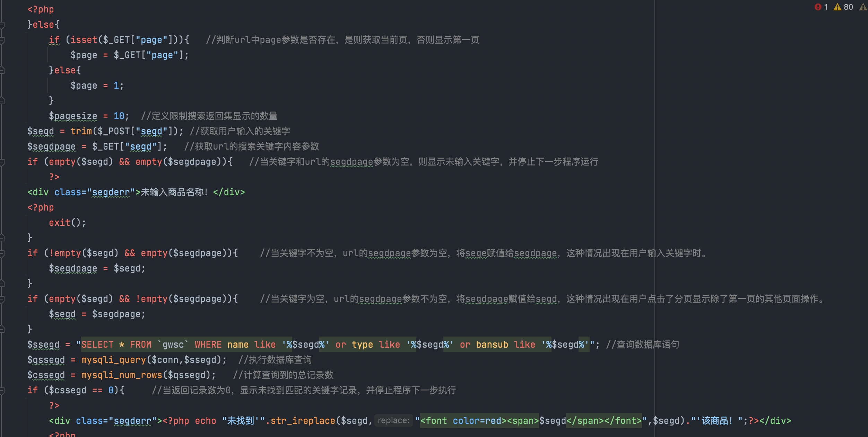The height and width of the screenshot is (437, 868).
Task: Collapse the outer }else{ block fold marker
Action: pos(2,25)
